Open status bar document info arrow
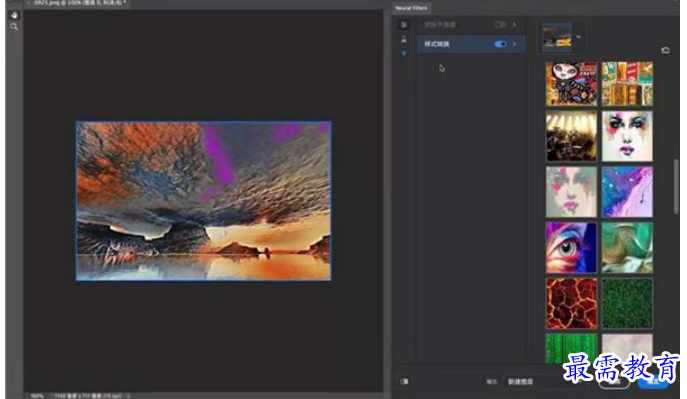 (128, 396)
